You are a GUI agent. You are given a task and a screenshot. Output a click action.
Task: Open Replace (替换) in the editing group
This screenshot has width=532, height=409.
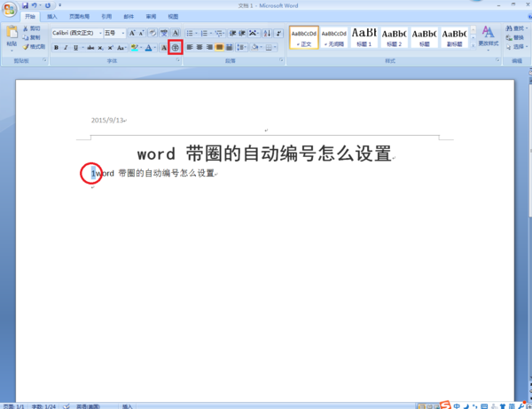[x=514, y=37]
